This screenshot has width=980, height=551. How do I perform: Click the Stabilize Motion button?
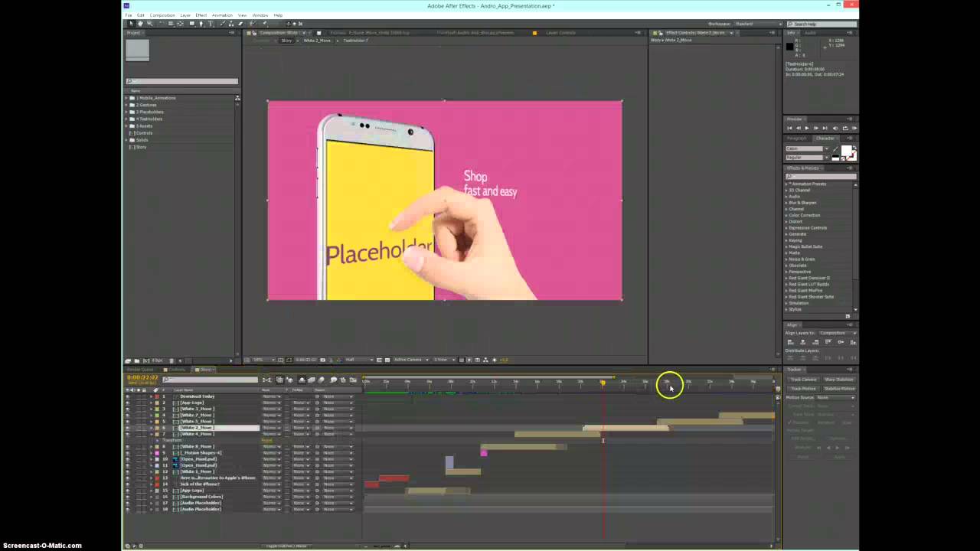click(839, 388)
